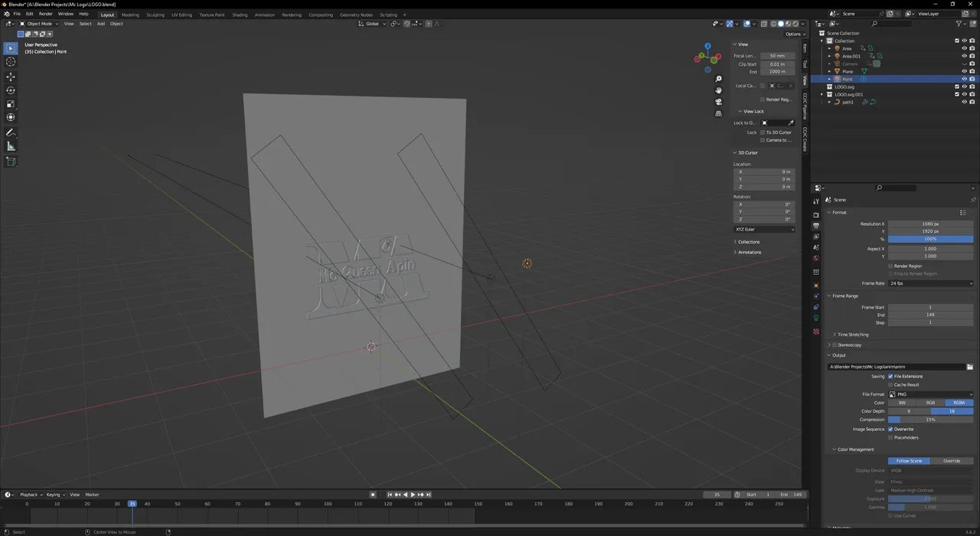
Task: Click the Compression 15% slider
Action: (x=931, y=420)
